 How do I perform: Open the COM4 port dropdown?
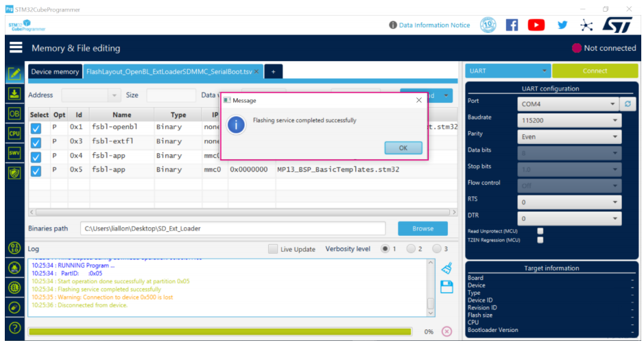tap(568, 104)
